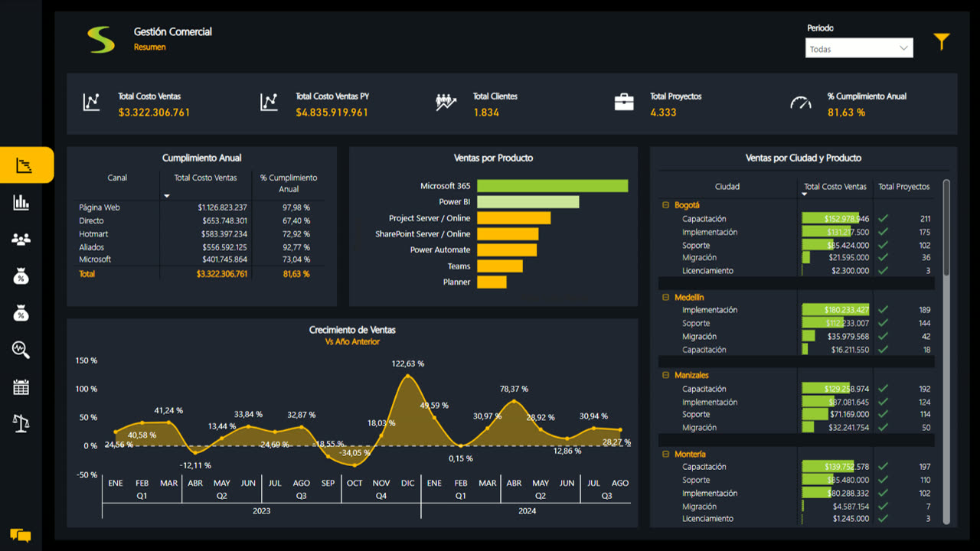
Task: Select the Microsoft 365 green bar
Action: pos(552,186)
